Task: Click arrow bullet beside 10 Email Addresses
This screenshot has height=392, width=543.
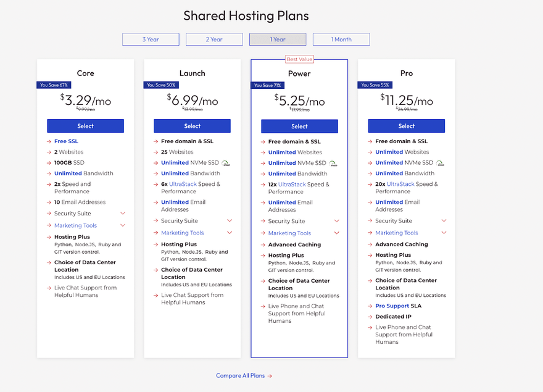Action: [49, 202]
